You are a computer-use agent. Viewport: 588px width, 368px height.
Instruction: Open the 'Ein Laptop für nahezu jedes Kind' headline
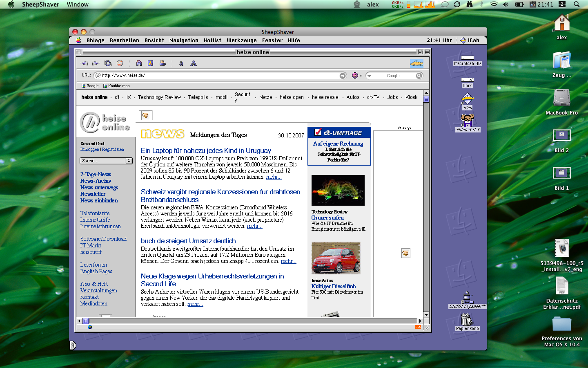[206, 151]
